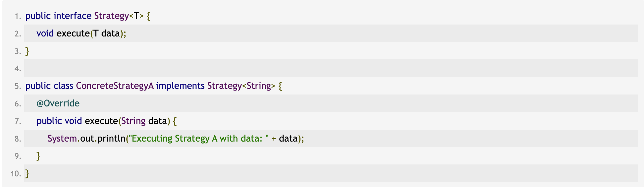Click the 'void' keyword on line 2
This screenshot has height=187, width=644.
tap(45, 33)
